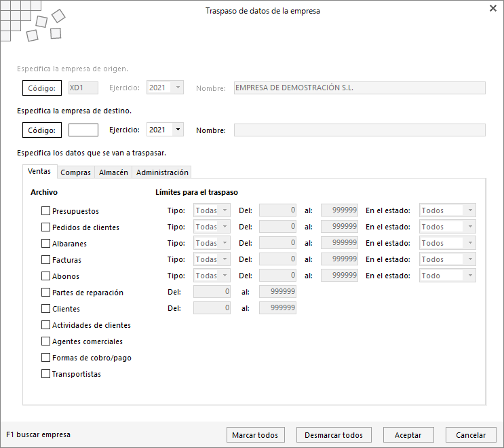
Task: Enable the Clientes checkbox
Action: click(45, 308)
